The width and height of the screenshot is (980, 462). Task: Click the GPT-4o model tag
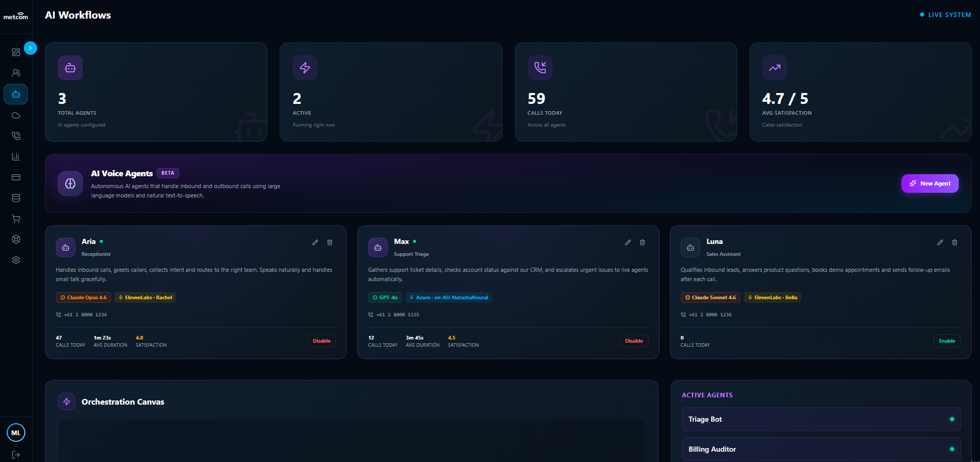[385, 298]
